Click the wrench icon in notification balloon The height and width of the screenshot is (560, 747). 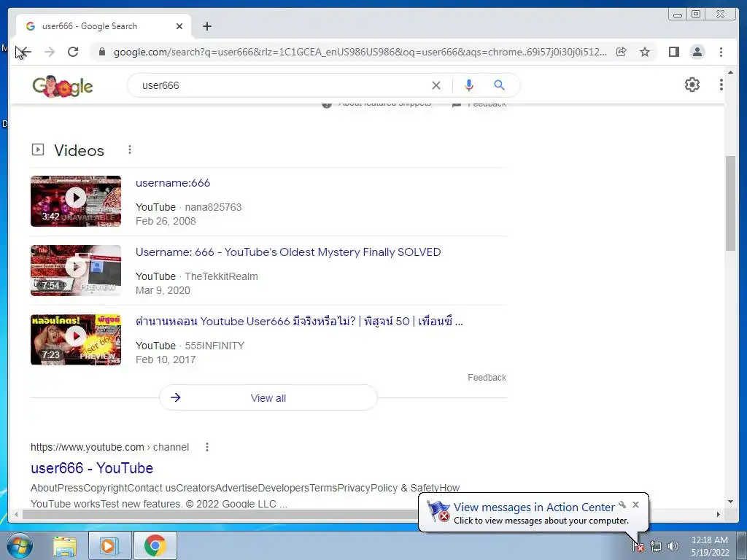pos(622,505)
